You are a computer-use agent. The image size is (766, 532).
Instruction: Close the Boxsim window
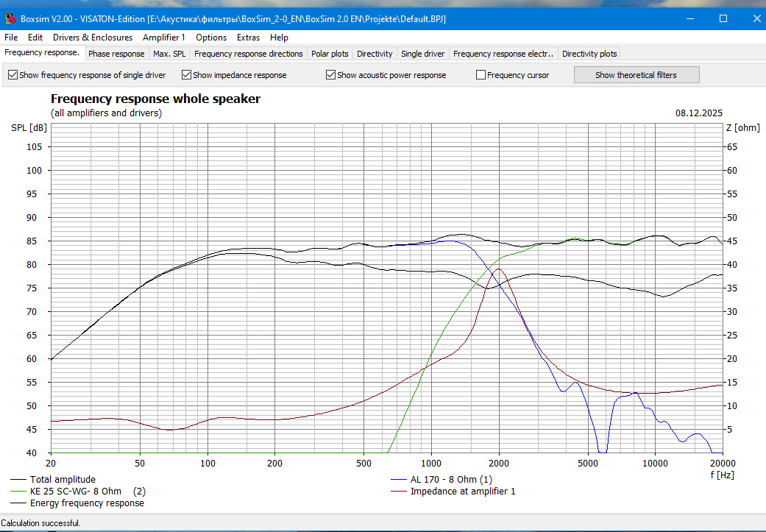click(x=756, y=18)
